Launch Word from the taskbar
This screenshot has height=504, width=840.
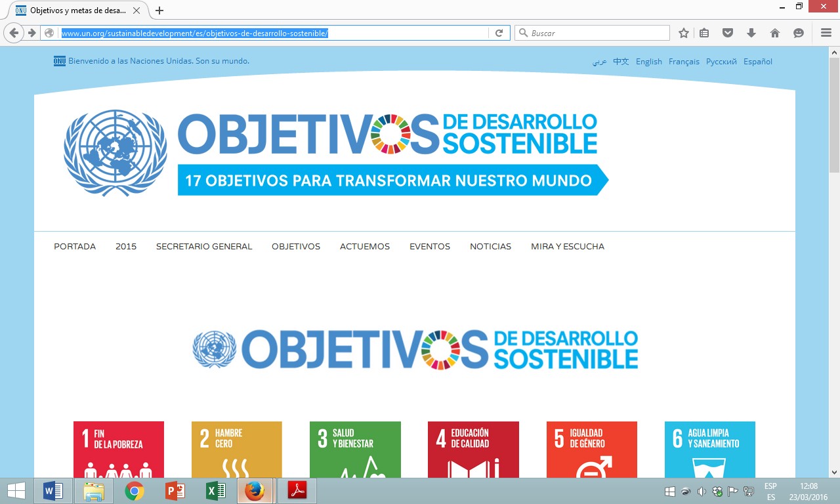click(52, 491)
